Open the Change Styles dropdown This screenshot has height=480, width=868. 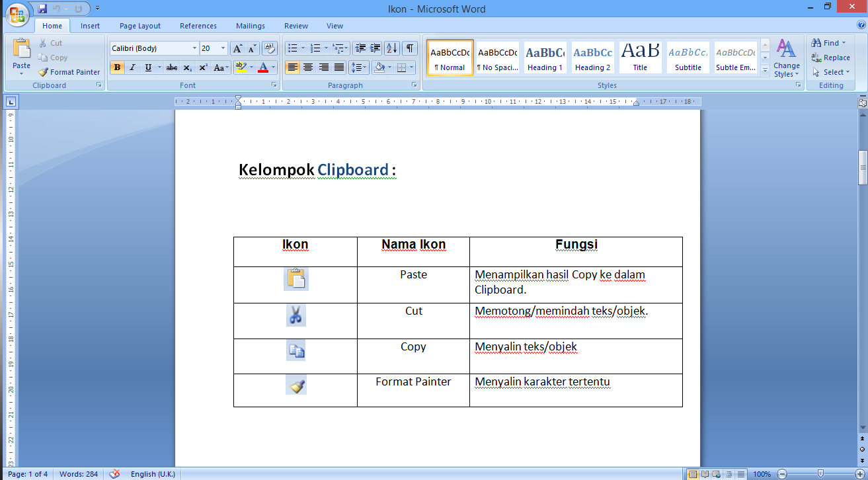tap(786, 58)
